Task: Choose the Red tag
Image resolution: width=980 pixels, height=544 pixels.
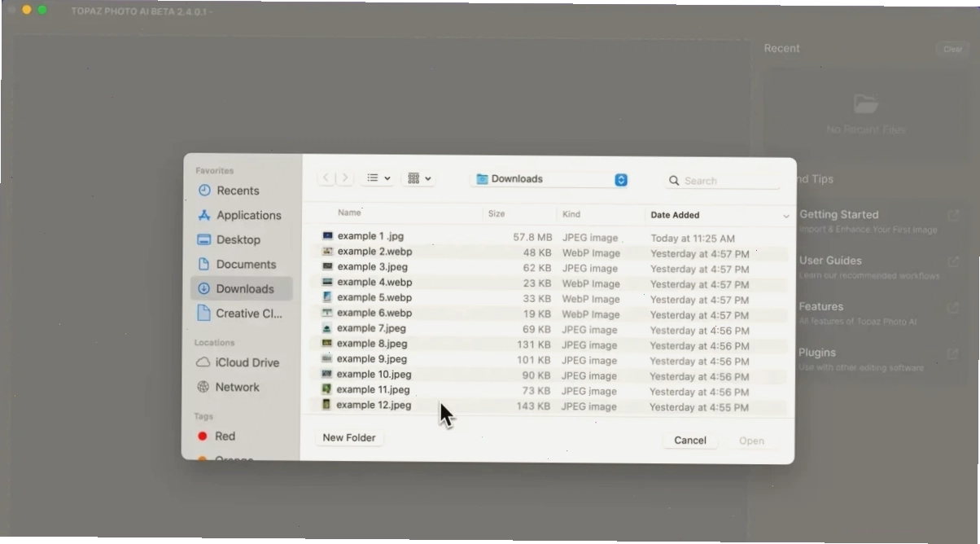Action: pyautogui.click(x=217, y=437)
